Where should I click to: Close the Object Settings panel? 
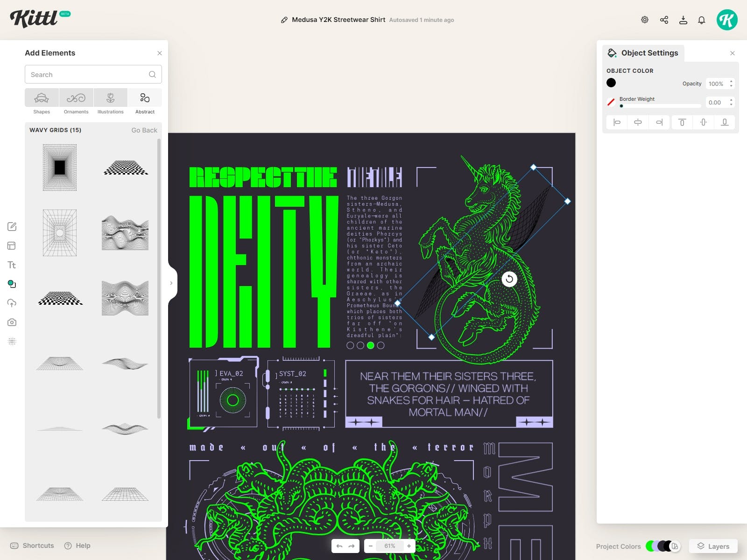[x=733, y=53]
